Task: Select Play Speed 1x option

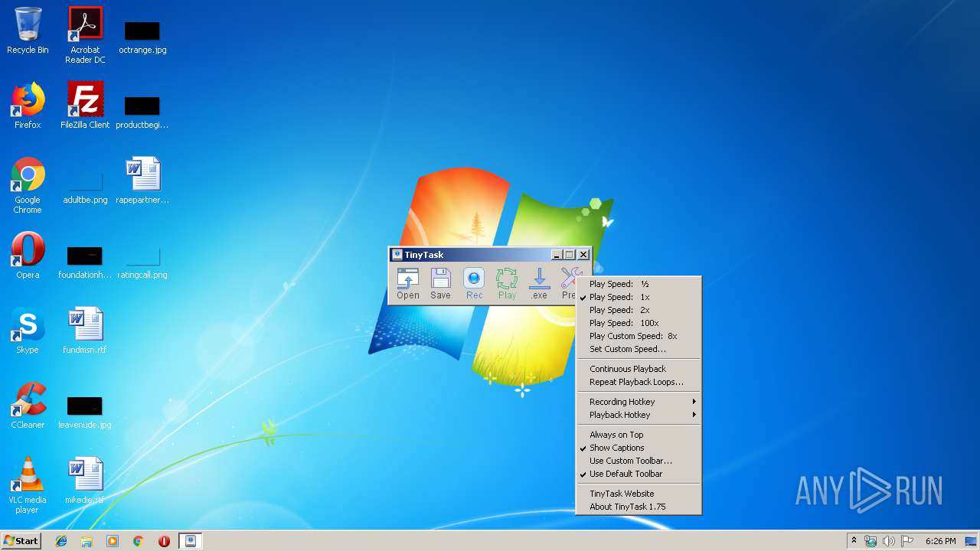Action: point(639,297)
